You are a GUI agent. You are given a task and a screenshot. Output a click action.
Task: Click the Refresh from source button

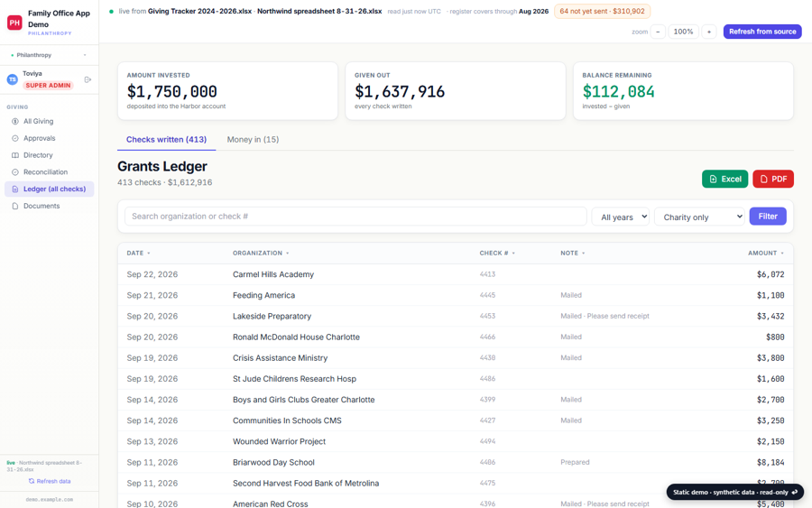click(762, 32)
